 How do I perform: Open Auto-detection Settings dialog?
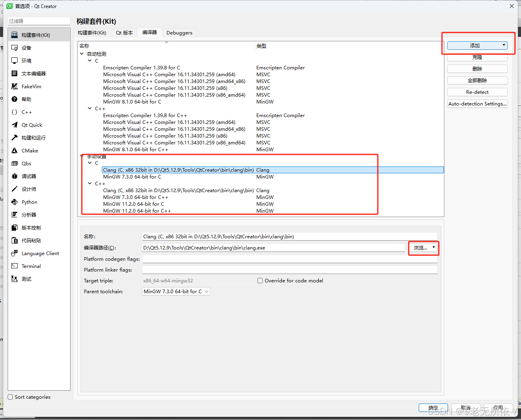(477, 103)
